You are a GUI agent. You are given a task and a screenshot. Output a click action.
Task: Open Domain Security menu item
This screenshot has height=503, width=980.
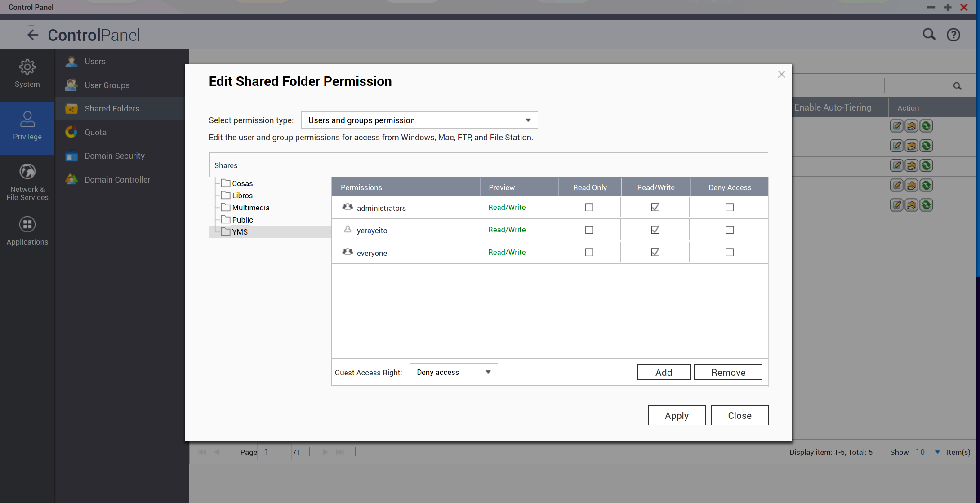click(115, 156)
